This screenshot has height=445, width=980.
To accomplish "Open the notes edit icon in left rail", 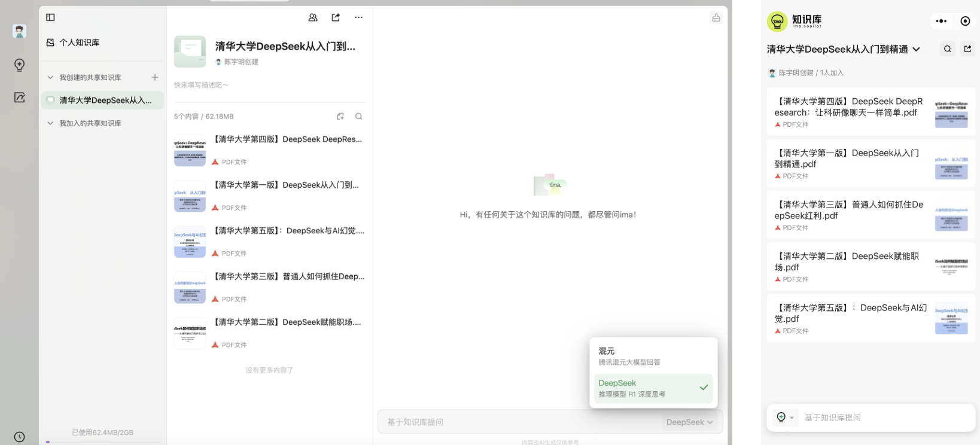I will pyautogui.click(x=19, y=97).
